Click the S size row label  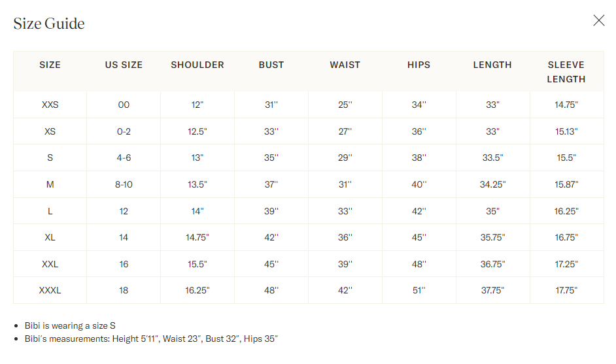coord(50,158)
